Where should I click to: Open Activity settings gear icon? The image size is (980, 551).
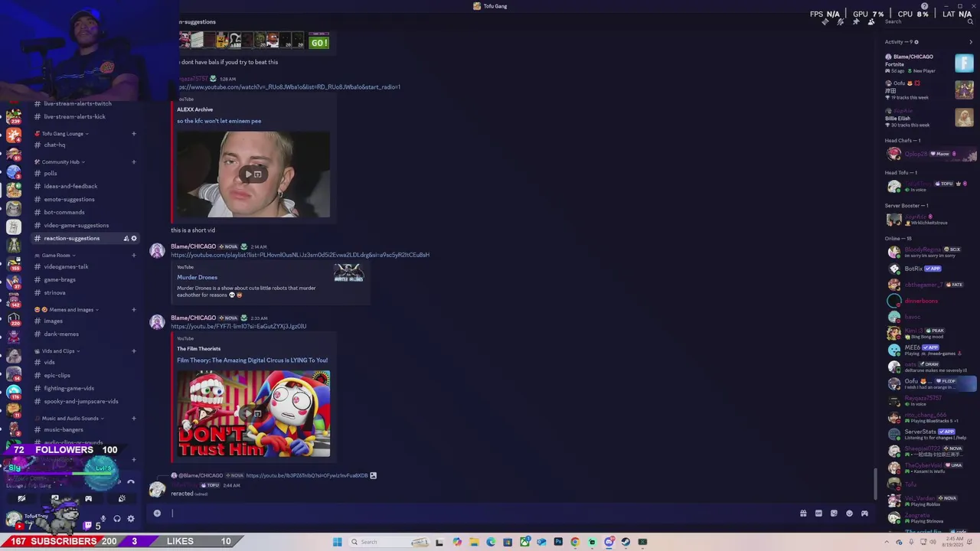pos(916,42)
